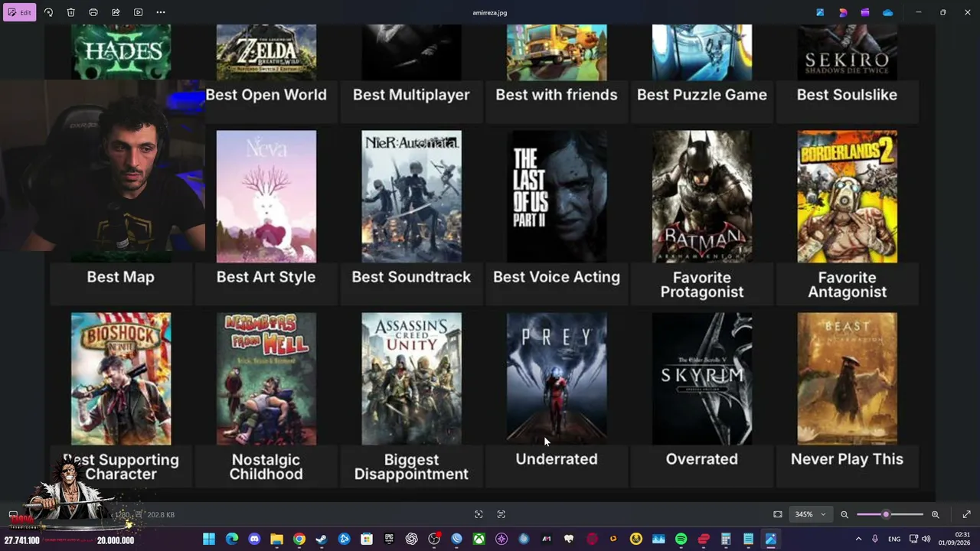980x551 pixels.
Task: Click the 'Nostalgic Childhood' label
Action: pos(266,467)
